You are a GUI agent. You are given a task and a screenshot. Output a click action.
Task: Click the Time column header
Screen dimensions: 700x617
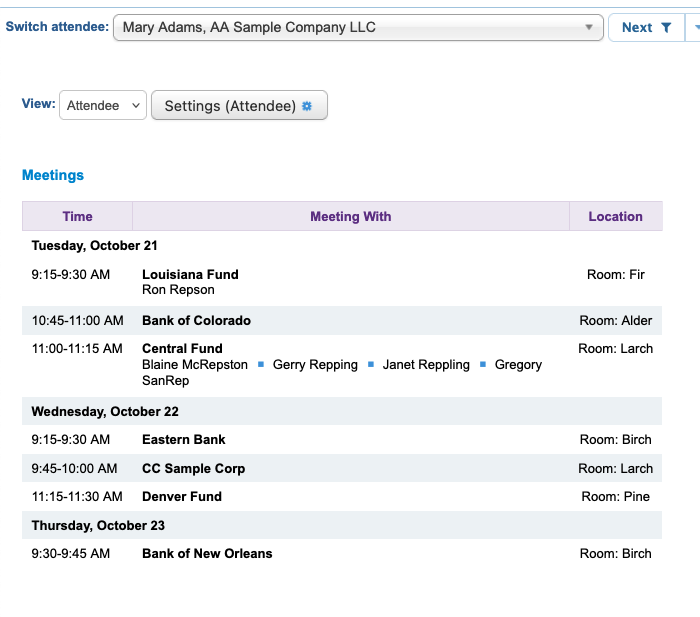pyautogui.click(x=77, y=216)
